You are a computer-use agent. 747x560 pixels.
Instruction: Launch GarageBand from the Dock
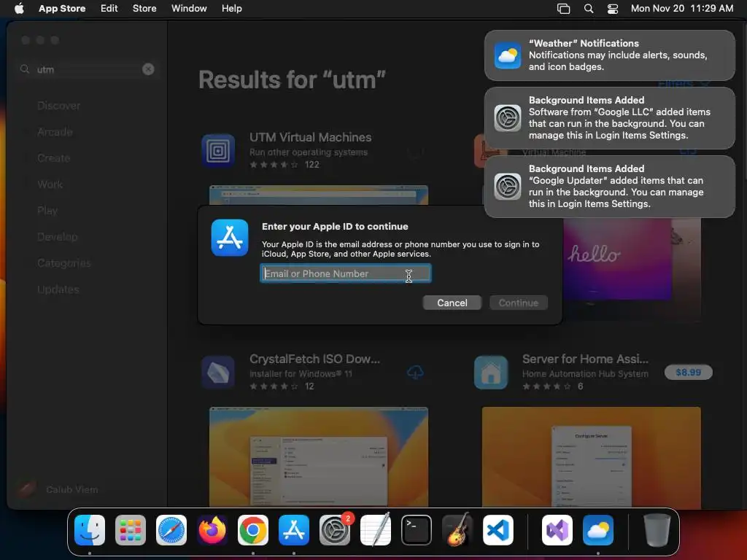pyautogui.click(x=457, y=530)
